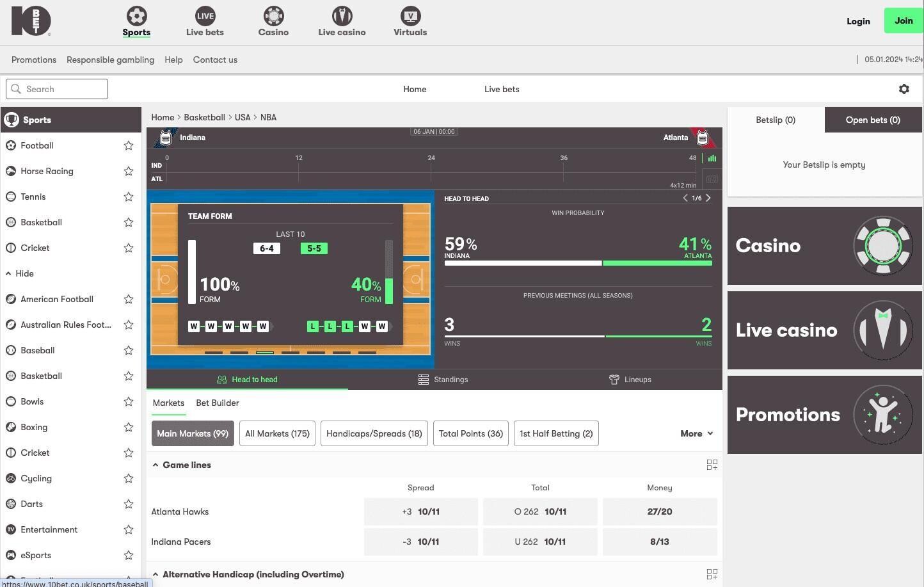This screenshot has width=924, height=587.
Task: Click the Atlanta team jersey icon
Action: pyautogui.click(x=702, y=137)
